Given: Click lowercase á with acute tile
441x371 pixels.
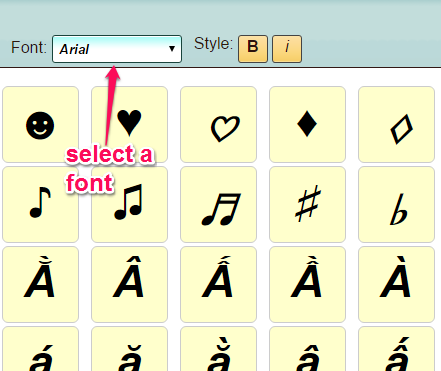Looking at the screenshot, I should [40, 349].
